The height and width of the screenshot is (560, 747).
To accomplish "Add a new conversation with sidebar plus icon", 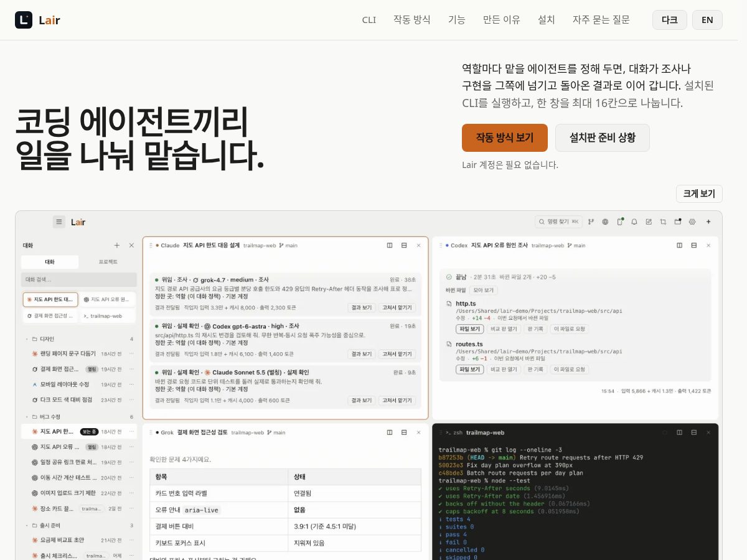I will (x=116, y=245).
